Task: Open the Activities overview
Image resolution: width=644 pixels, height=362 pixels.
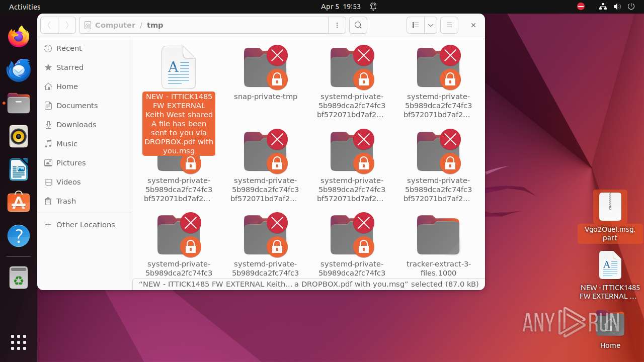Action: tap(25, 7)
